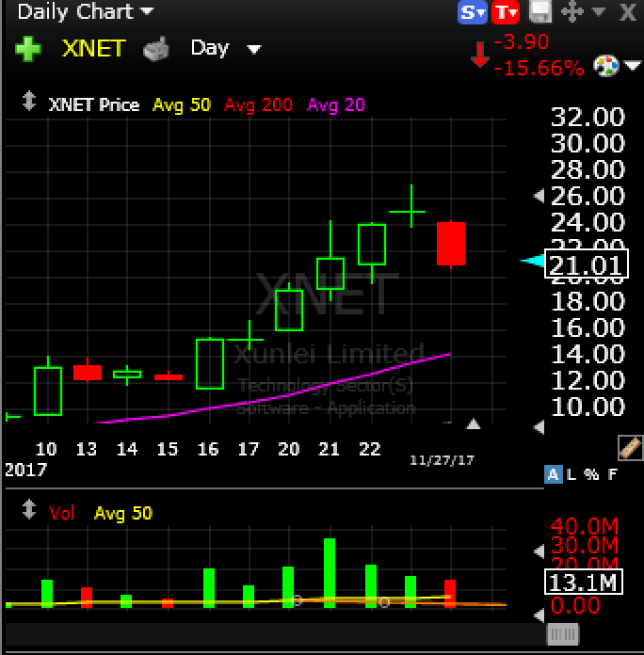Click the -3.90 price change value
Image resolution: width=644 pixels, height=655 pixels.
(522, 41)
